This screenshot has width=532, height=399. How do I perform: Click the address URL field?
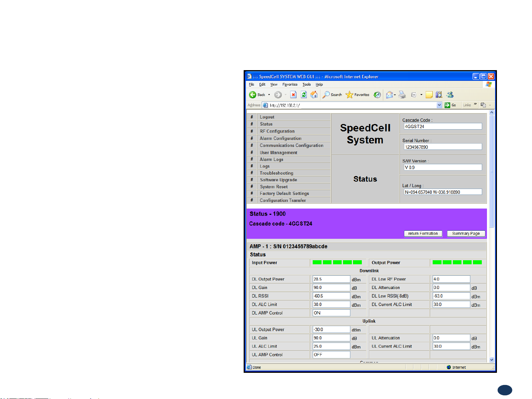tap(353, 105)
